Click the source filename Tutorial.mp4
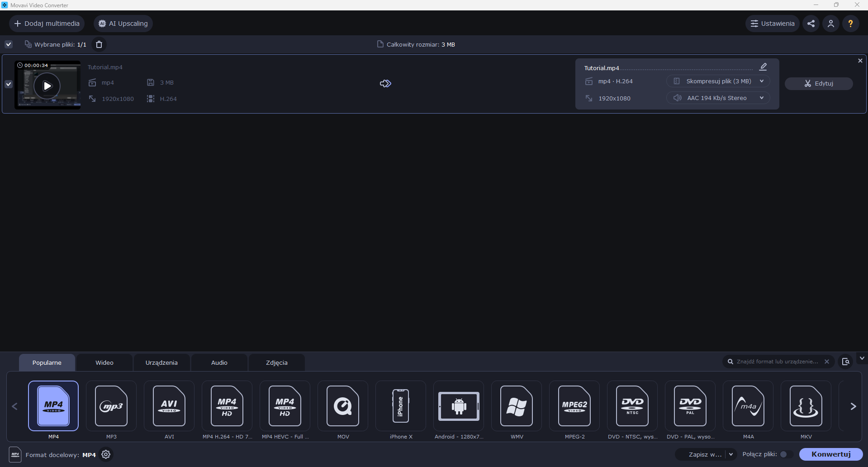Image resolution: width=868 pixels, height=467 pixels. click(105, 67)
